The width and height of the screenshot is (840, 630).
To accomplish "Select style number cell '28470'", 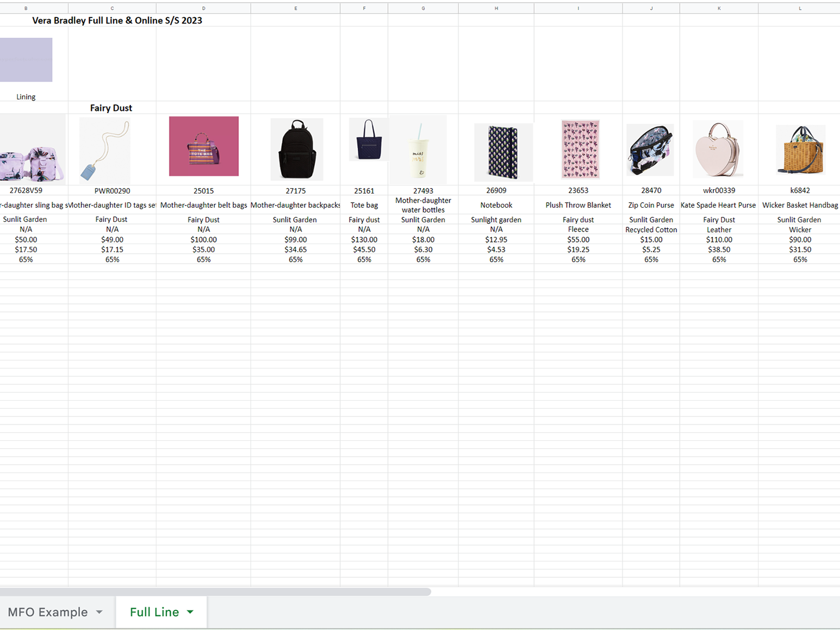I will 651,190.
